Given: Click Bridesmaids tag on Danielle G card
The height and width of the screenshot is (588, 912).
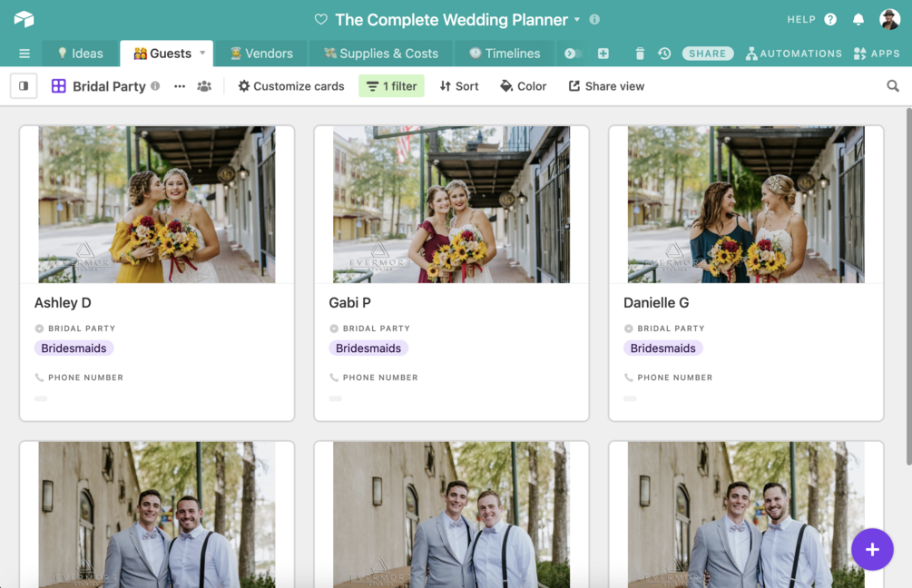Looking at the screenshot, I should [663, 348].
